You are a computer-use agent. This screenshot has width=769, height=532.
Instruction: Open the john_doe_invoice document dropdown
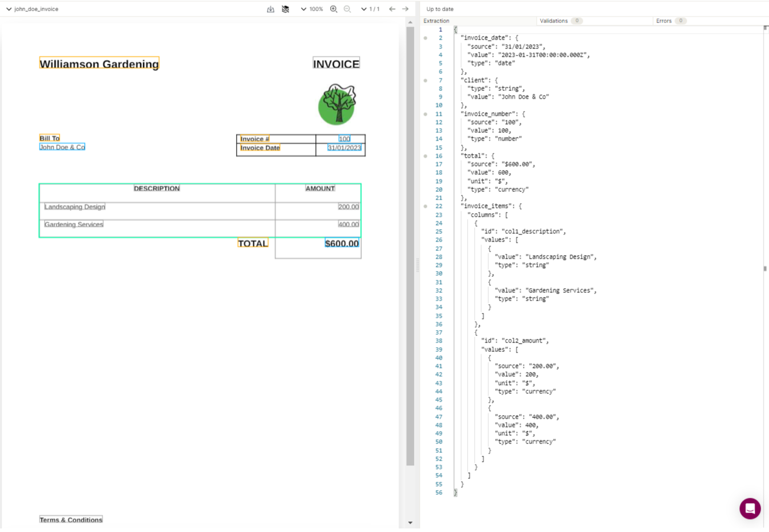(32, 9)
